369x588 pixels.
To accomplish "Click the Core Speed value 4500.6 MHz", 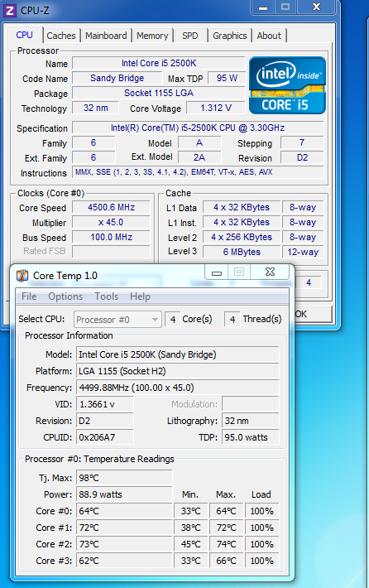I will click(111, 208).
